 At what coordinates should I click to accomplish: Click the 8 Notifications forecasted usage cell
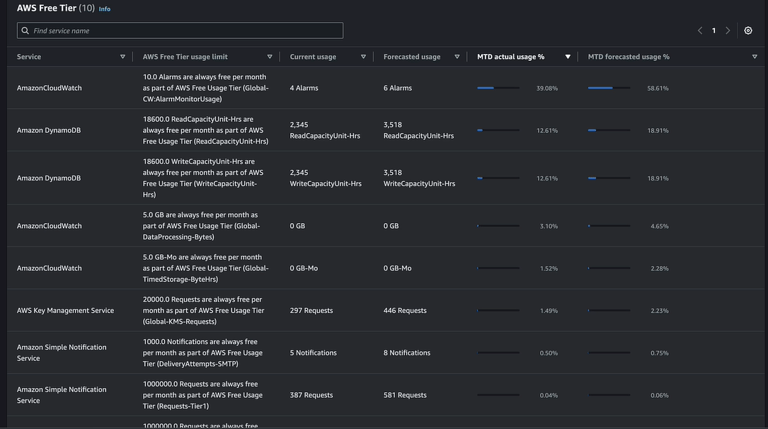(x=407, y=353)
